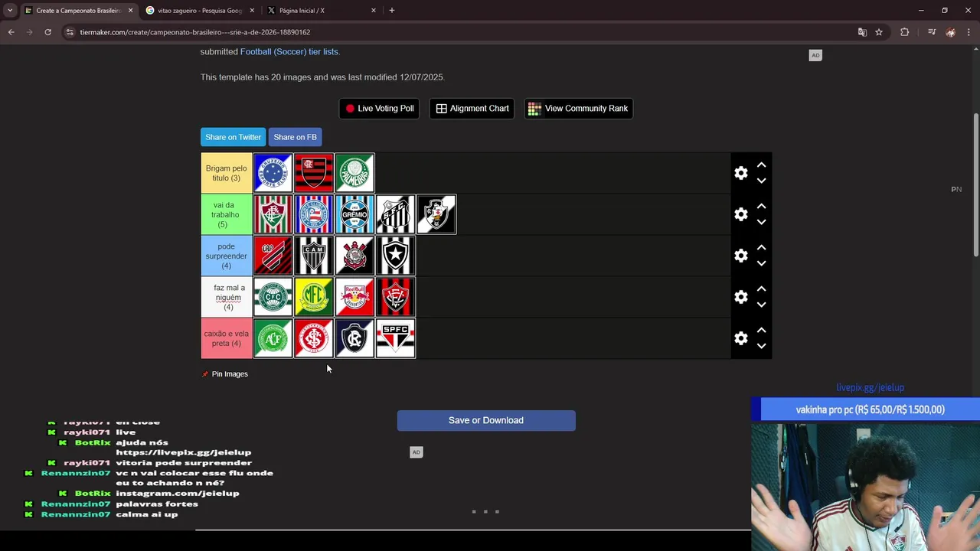Switch to 'vitao zagueiro' Google search tab
This screenshot has width=980, height=551.
(x=201, y=11)
